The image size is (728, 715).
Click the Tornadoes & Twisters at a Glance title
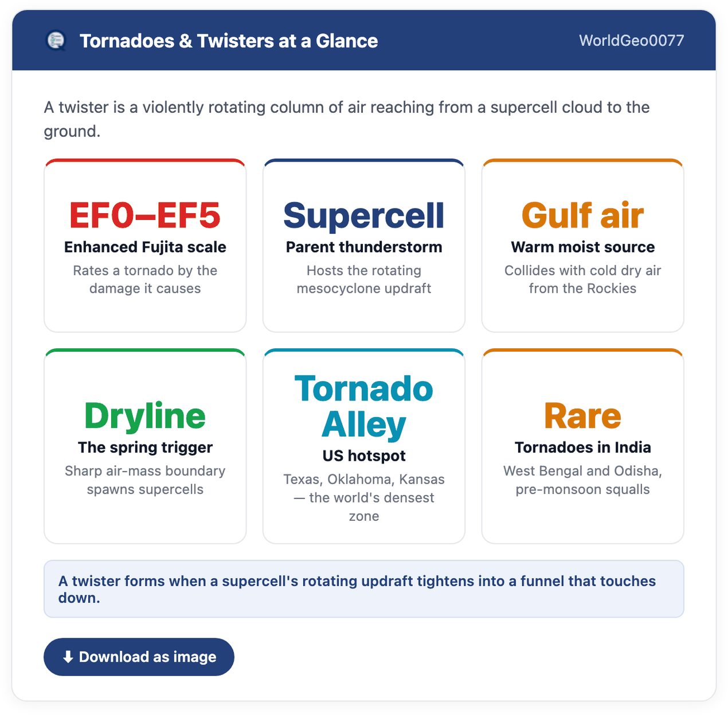point(229,41)
